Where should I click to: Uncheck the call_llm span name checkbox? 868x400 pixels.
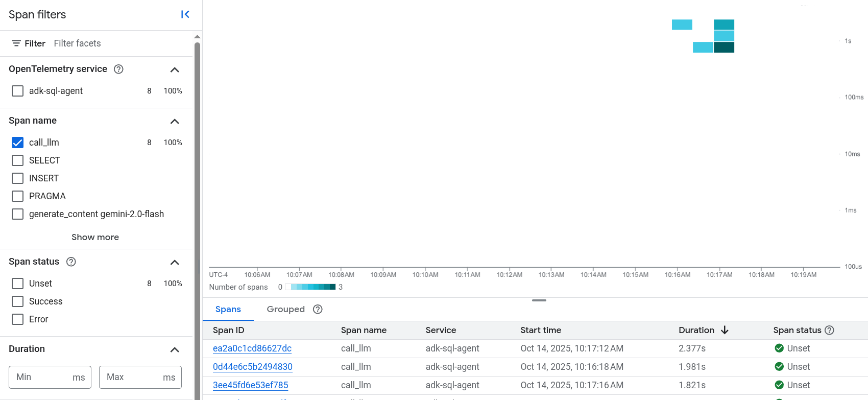coord(17,143)
